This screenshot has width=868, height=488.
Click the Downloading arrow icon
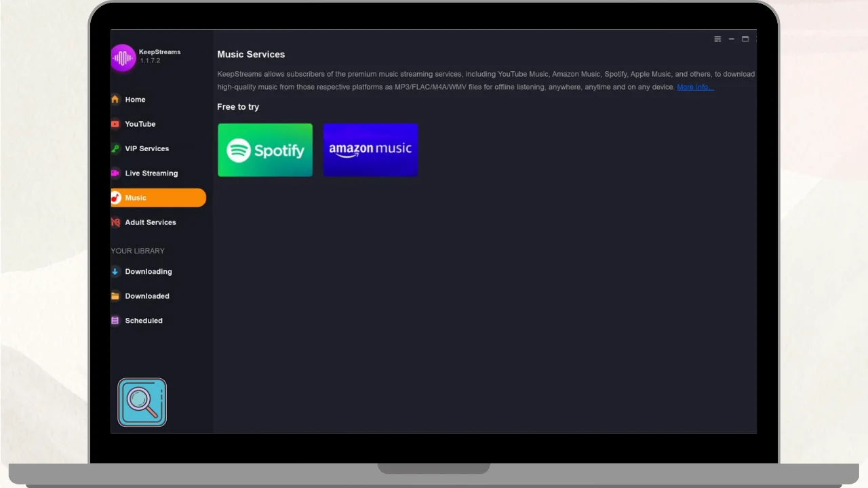[115, 272]
